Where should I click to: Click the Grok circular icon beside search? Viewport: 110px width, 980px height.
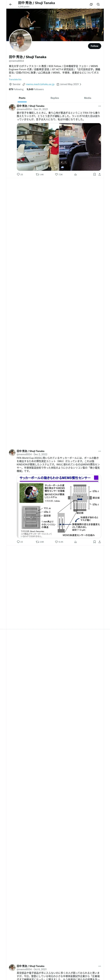pos(91,5)
